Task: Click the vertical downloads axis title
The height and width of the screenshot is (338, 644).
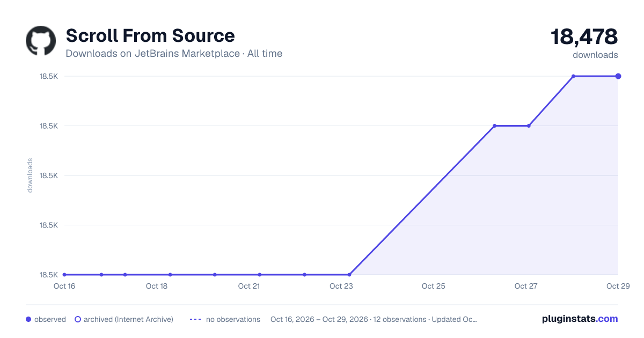Action: coord(30,175)
